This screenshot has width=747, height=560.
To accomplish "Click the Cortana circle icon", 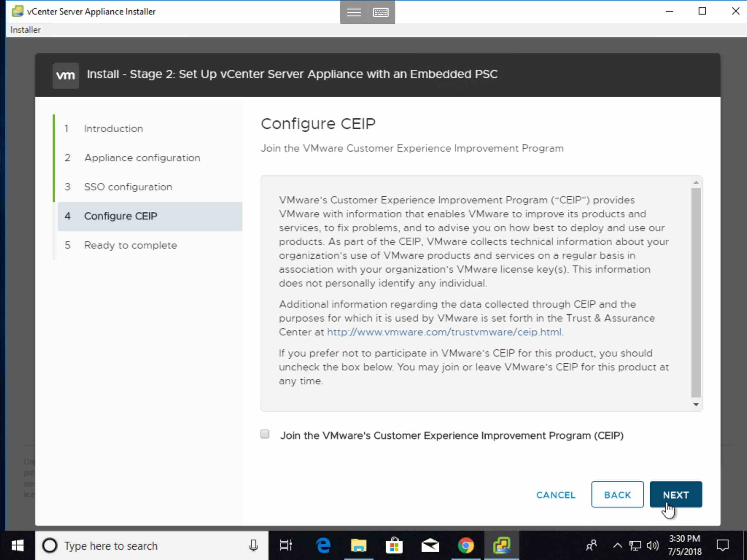I will pyautogui.click(x=50, y=545).
